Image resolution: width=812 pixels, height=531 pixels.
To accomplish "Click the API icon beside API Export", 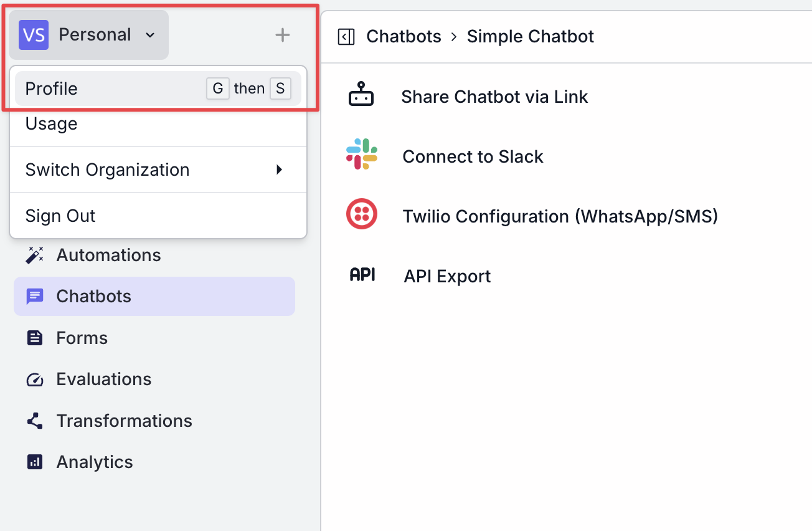I will pyautogui.click(x=363, y=274).
